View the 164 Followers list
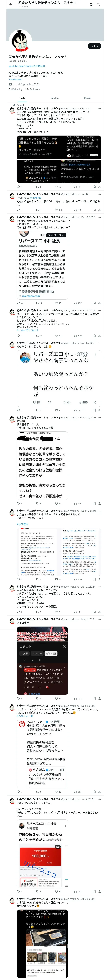This screenshot has height=980, width=110. tap(33, 89)
